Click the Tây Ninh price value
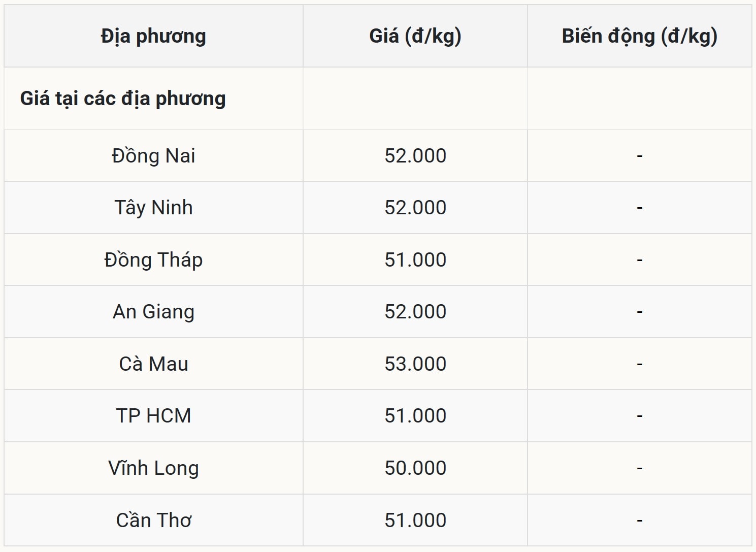This screenshot has height=552, width=756. pyautogui.click(x=415, y=208)
